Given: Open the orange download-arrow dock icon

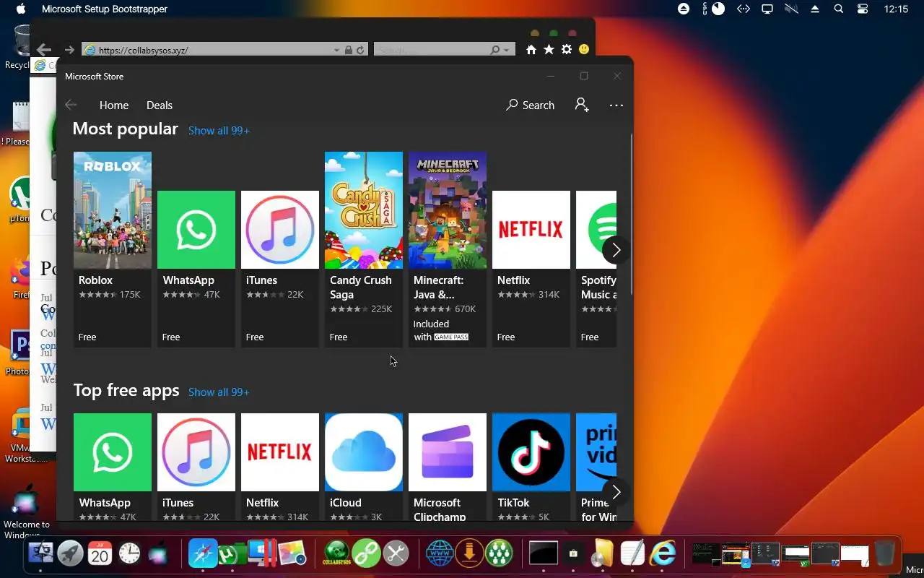Looking at the screenshot, I should (469, 553).
